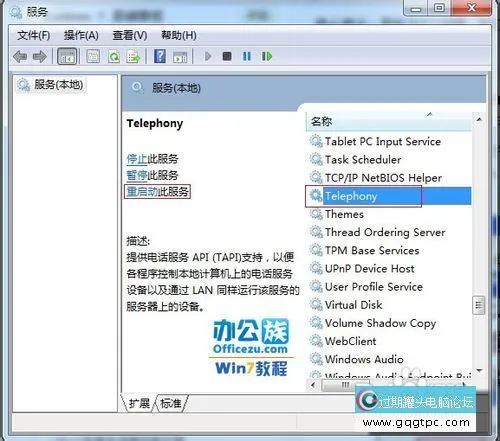Viewport: 500px width, 441px height.
Task: Click the Pause Service icon
Action: pos(247,56)
